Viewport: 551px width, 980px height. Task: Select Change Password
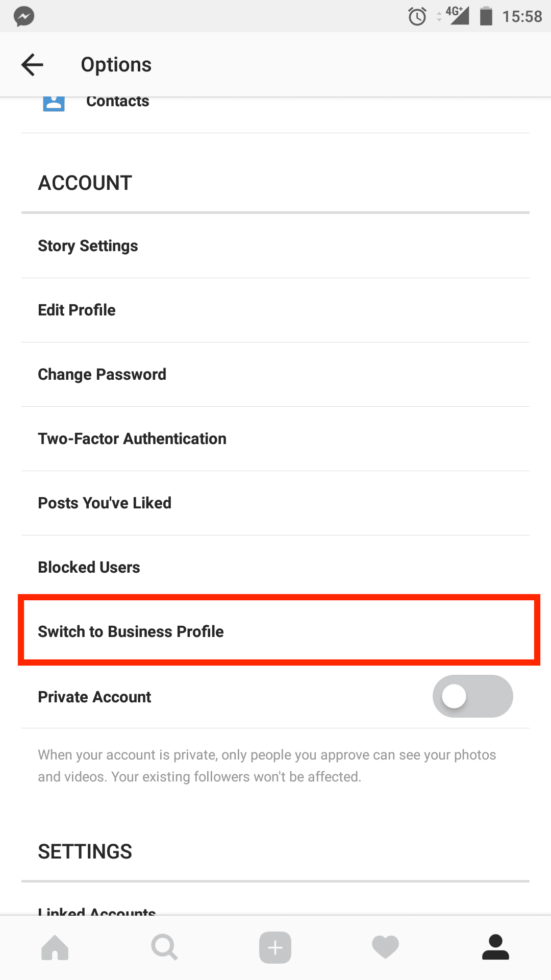pos(102,375)
